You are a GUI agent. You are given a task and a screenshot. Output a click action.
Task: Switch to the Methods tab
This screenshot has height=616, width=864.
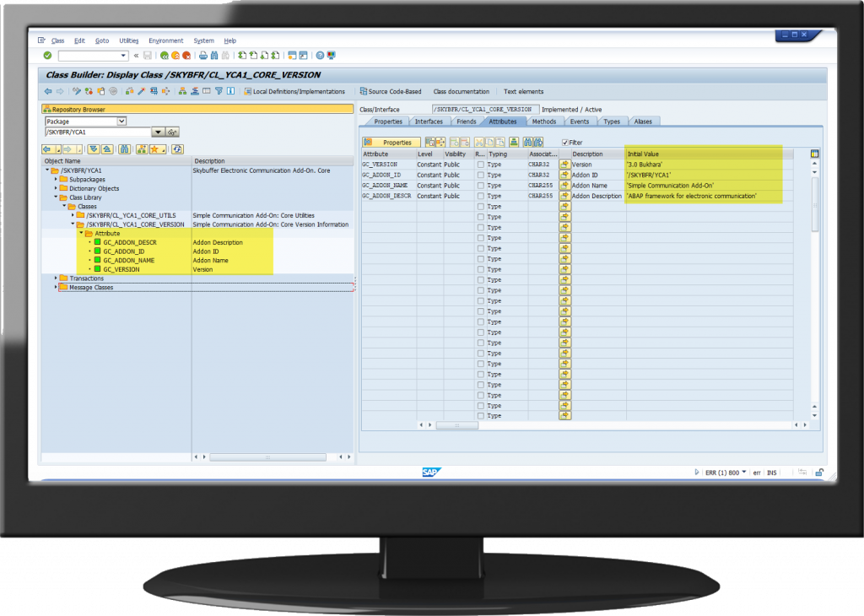point(544,122)
